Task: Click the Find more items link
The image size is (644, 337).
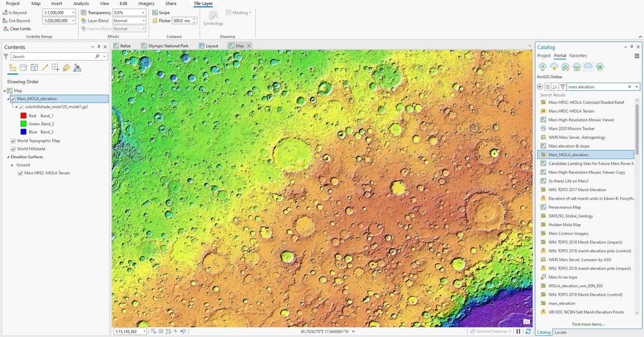Action: 588,324
